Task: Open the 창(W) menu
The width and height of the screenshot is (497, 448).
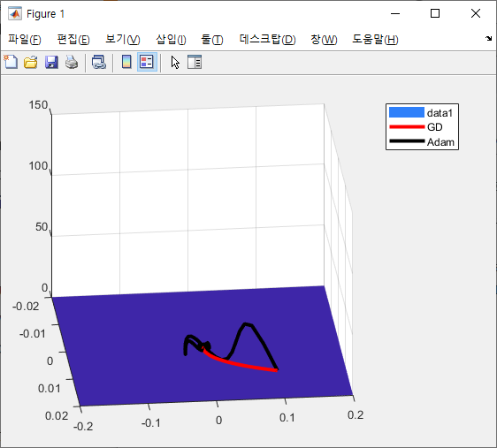Action: click(x=324, y=40)
